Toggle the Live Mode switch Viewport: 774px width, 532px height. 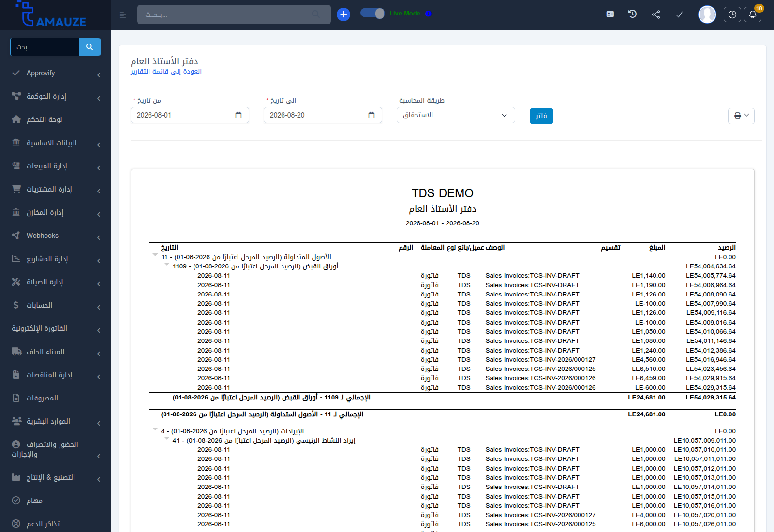click(x=372, y=14)
